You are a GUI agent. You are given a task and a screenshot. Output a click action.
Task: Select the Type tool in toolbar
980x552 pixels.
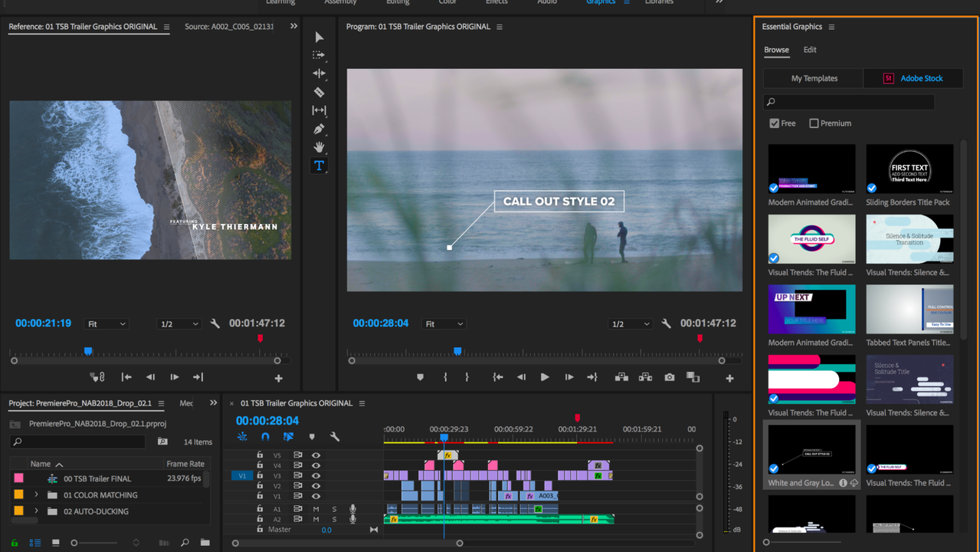pyautogui.click(x=319, y=166)
